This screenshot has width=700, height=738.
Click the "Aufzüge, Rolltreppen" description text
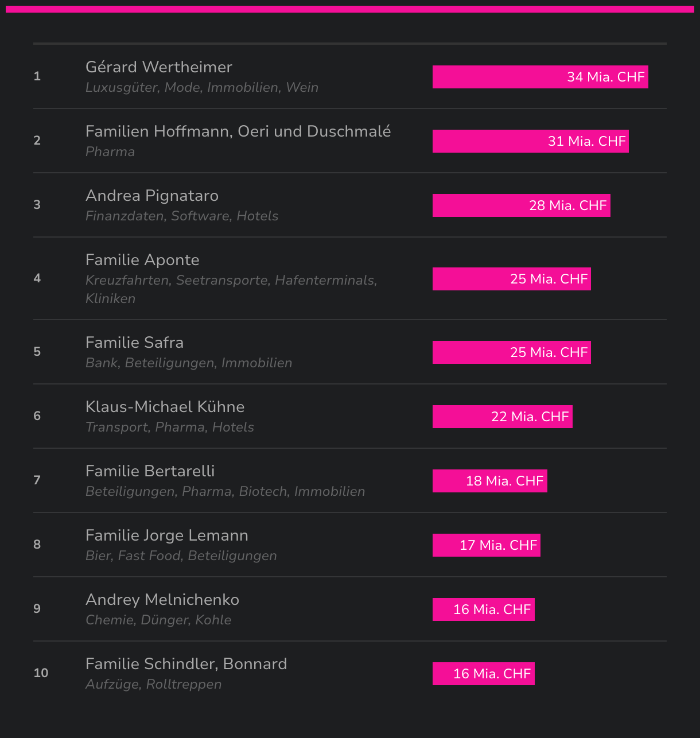153,685
